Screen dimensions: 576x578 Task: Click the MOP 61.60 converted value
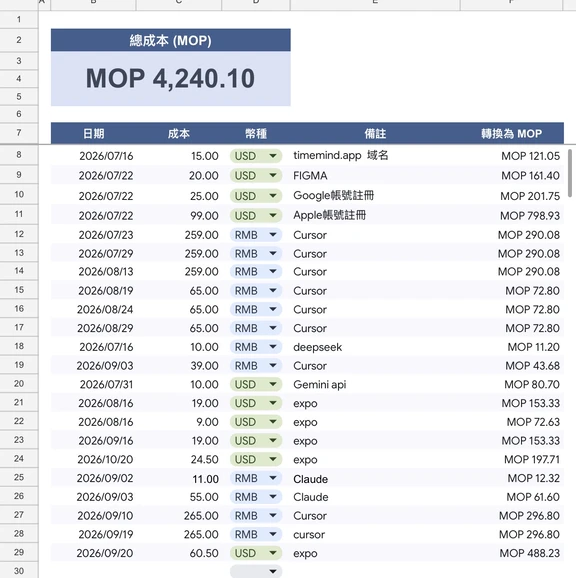click(533, 497)
